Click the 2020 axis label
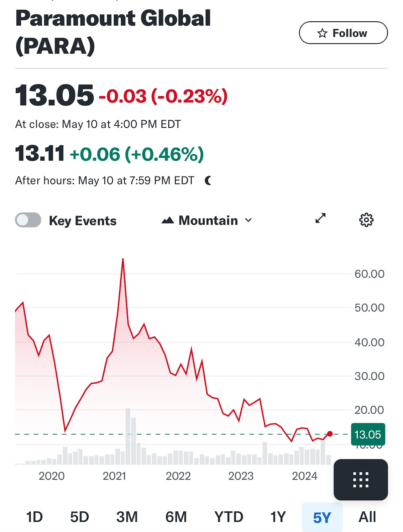 (51, 476)
